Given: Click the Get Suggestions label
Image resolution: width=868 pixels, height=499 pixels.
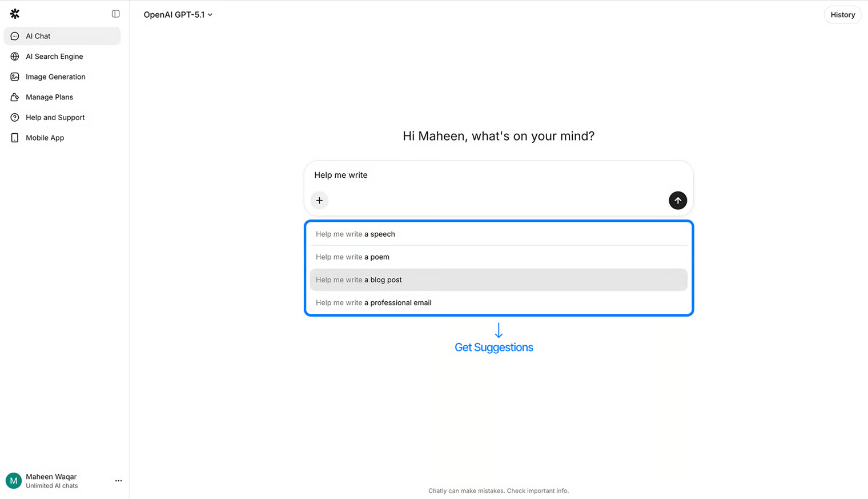Looking at the screenshot, I should click(x=493, y=348).
